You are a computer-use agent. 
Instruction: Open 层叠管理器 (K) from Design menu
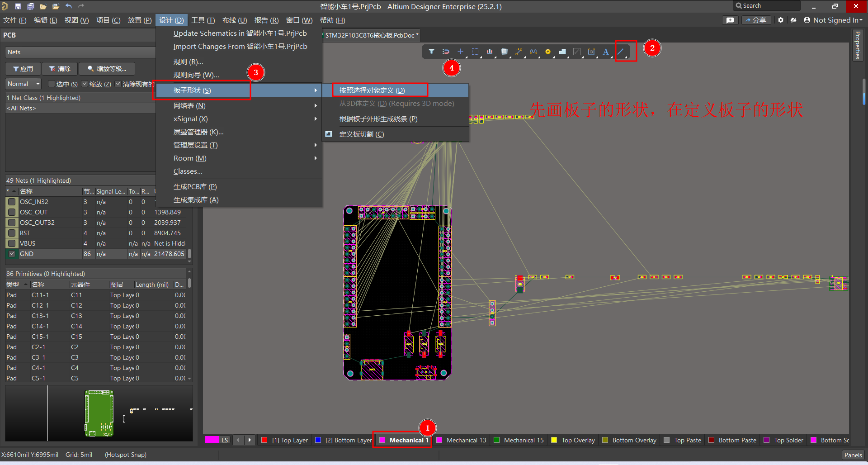point(239,132)
